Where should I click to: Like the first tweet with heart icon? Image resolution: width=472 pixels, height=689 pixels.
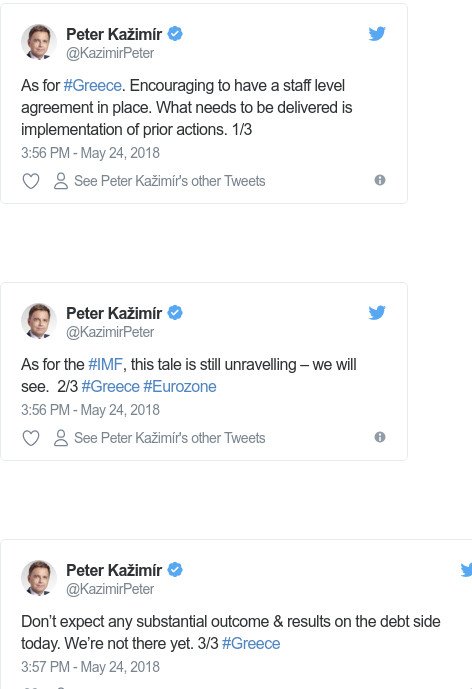[x=31, y=181]
